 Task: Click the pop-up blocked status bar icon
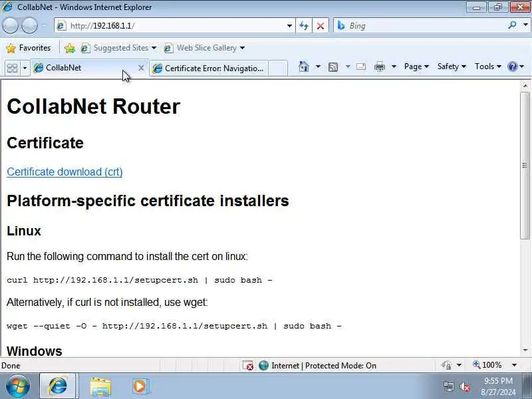248,365
